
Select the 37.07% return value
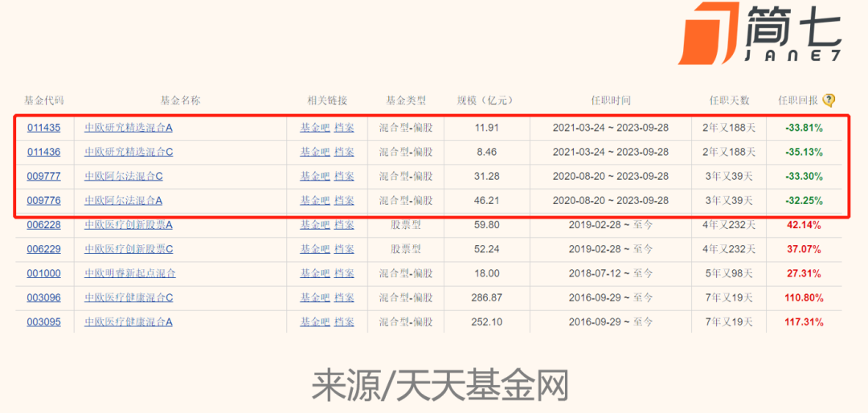pos(804,249)
